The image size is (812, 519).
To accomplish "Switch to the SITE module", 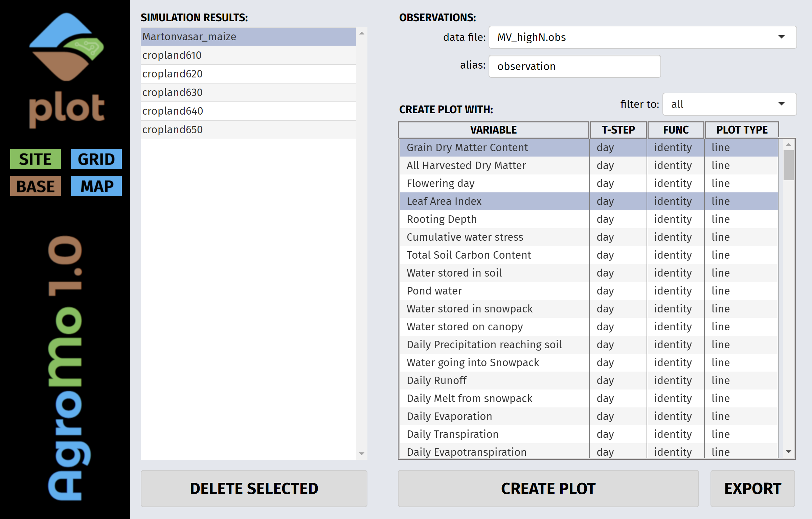I will [x=36, y=159].
